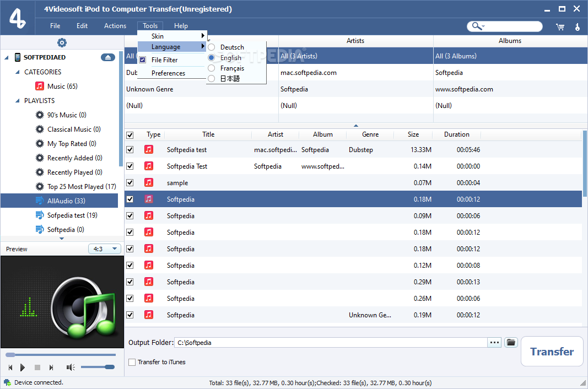This screenshot has height=389, width=588.
Task: Mute the preview volume speaker icon
Action: click(x=71, y=368)
